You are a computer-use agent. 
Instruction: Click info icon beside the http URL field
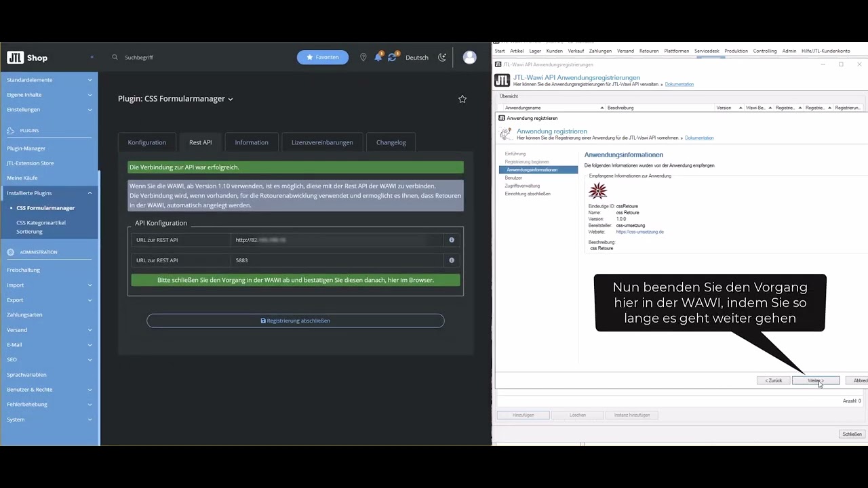pos(452,240)
